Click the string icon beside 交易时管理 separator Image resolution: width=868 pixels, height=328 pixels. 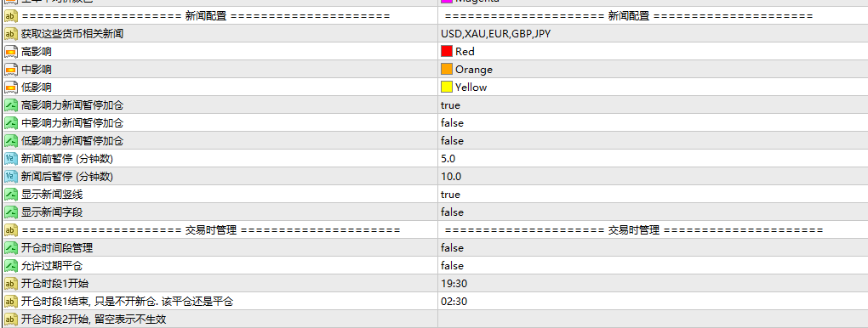click(11, 230)
